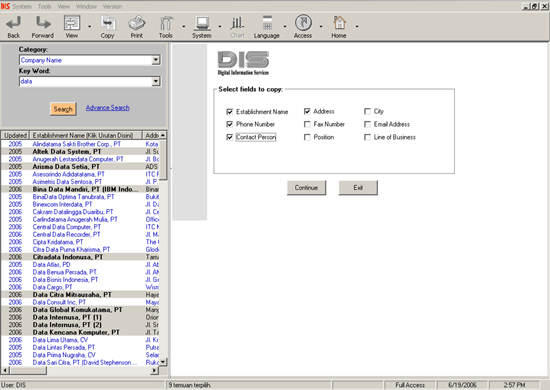Screen dimensions: 550x390
Task: Select Alindatama Sakti Brother Corp., PT row
Action: point(80,144)
